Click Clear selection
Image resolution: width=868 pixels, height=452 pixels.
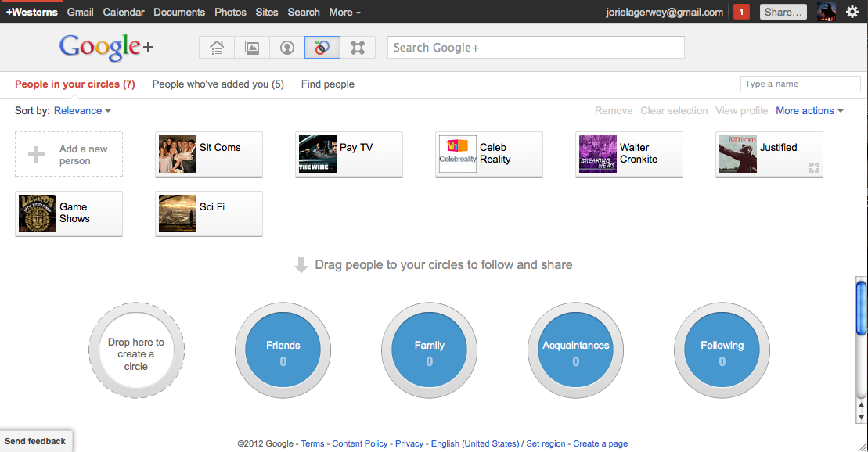click(x=674, y=110)
